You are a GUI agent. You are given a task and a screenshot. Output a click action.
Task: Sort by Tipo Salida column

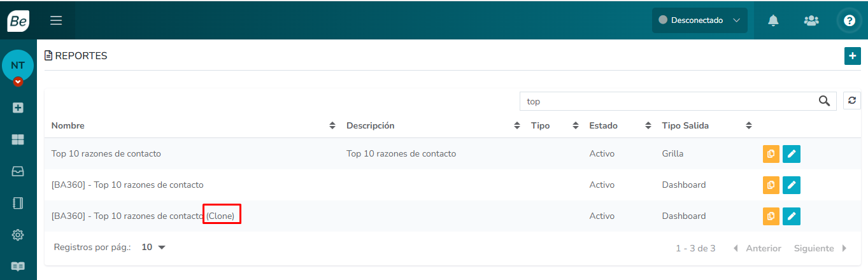coord(749,126)
